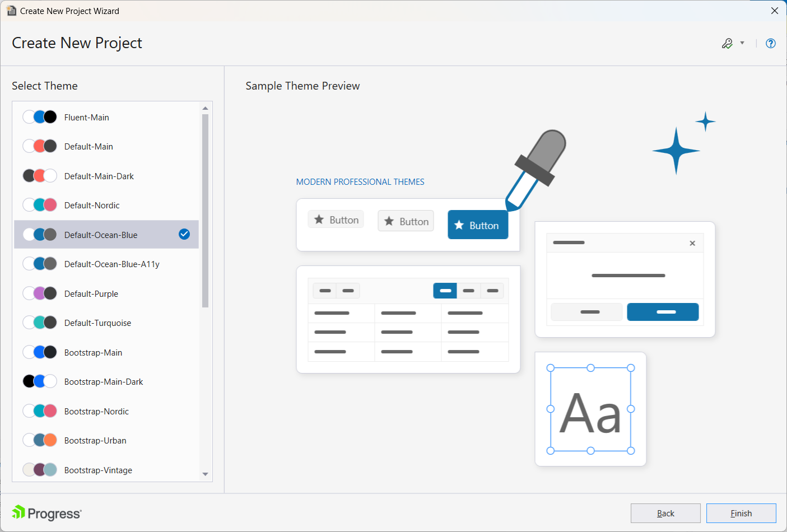Click the scrollbar down arrow in the theme list
Image resolution: width=787 pixels, height=532 pixels.
pyautogui.click(x=206, y=474)
